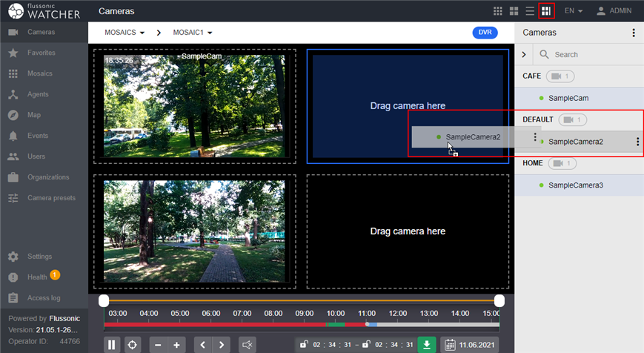
Task: Switch to the large four-tile grid view
Action: (514, 11)
